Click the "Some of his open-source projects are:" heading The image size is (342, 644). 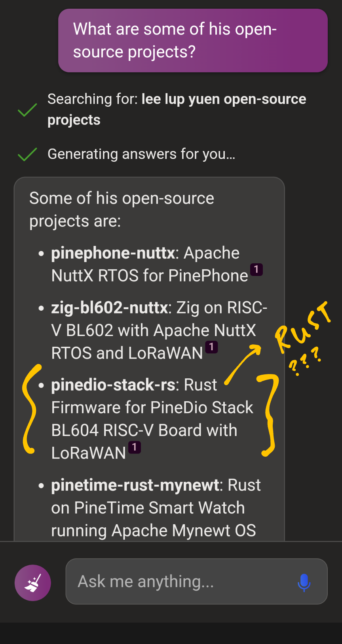tap(121, 210)
